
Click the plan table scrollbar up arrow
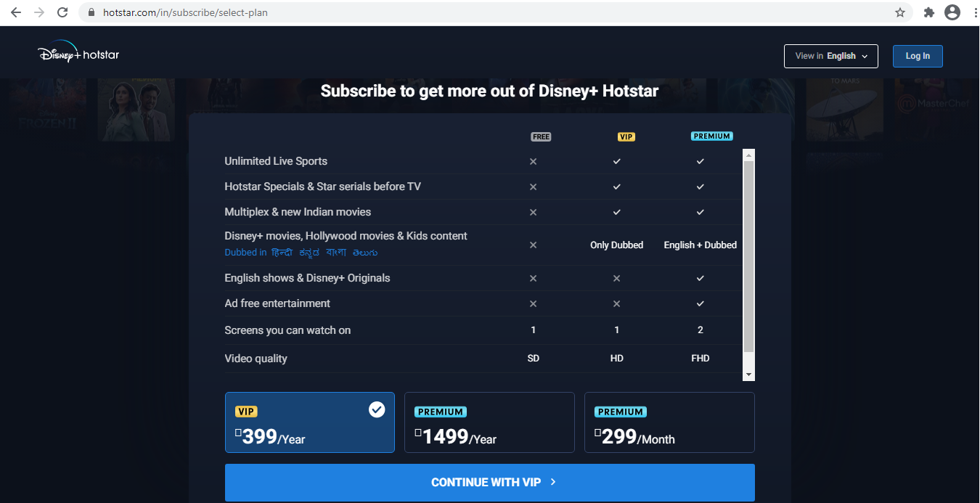click(x=749, y=155)
